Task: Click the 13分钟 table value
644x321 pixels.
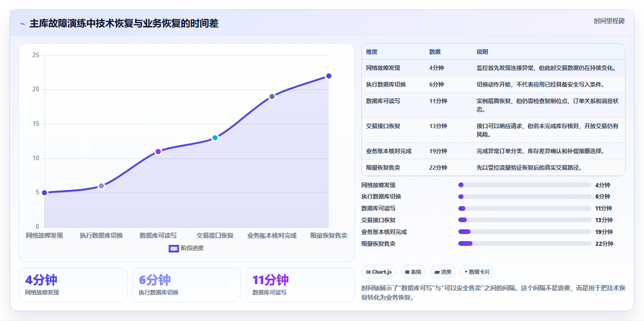Action: click(438, 126)
